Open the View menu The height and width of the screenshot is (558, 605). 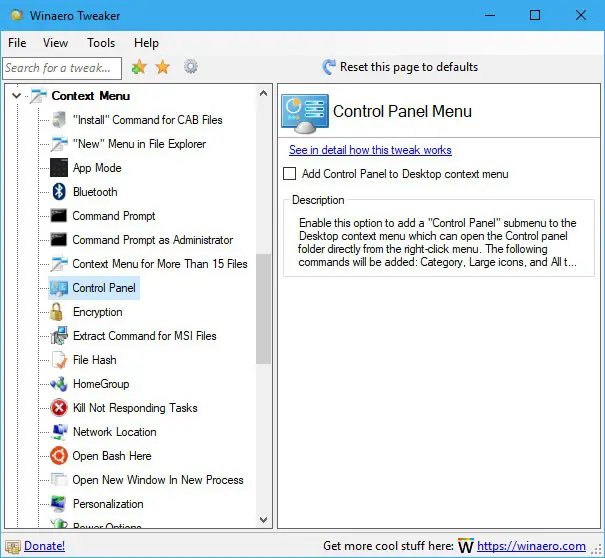tap(56, 43)
